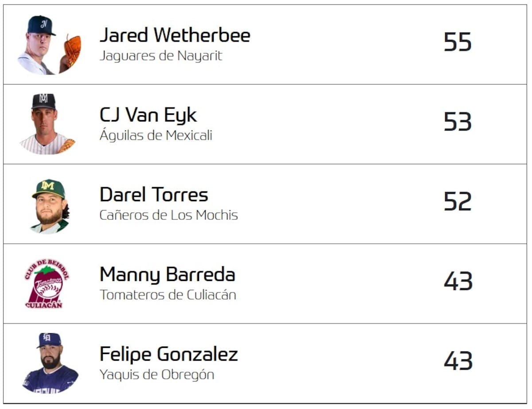Click Felipe Gonzalez's player photo

(x=50, y=363)
